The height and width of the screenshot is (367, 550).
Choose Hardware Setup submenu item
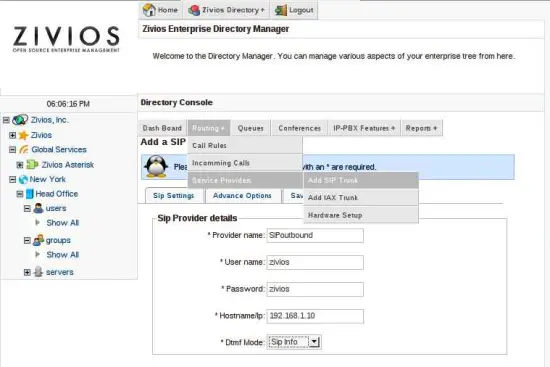pos(361,215)
